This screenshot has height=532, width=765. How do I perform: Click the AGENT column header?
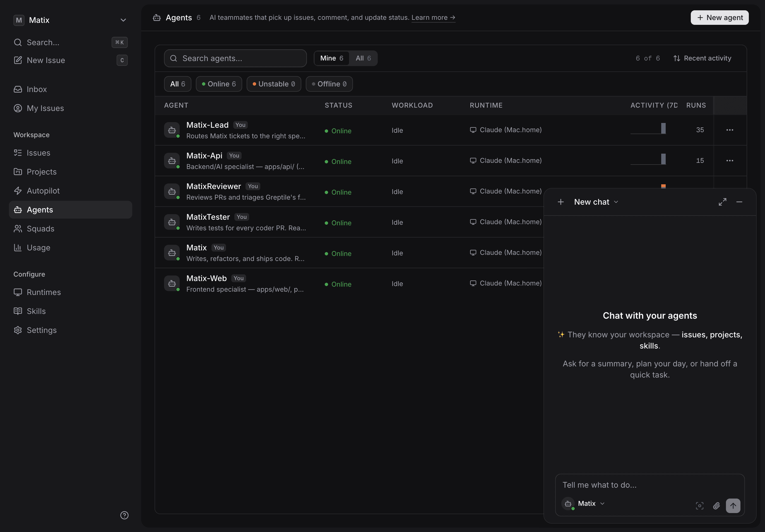coord(176,105)
